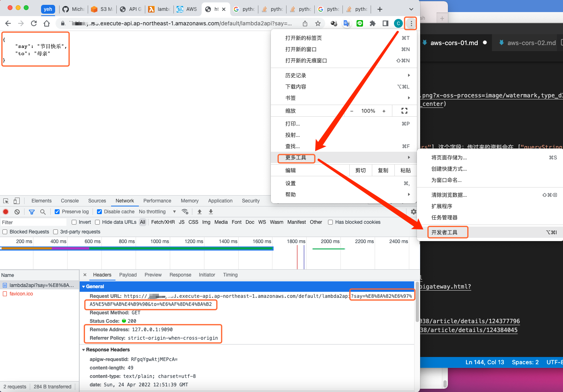Enable Blocked Requests checkbox
The height and width of the screenshot is (392, 563).
click(5, 232)
